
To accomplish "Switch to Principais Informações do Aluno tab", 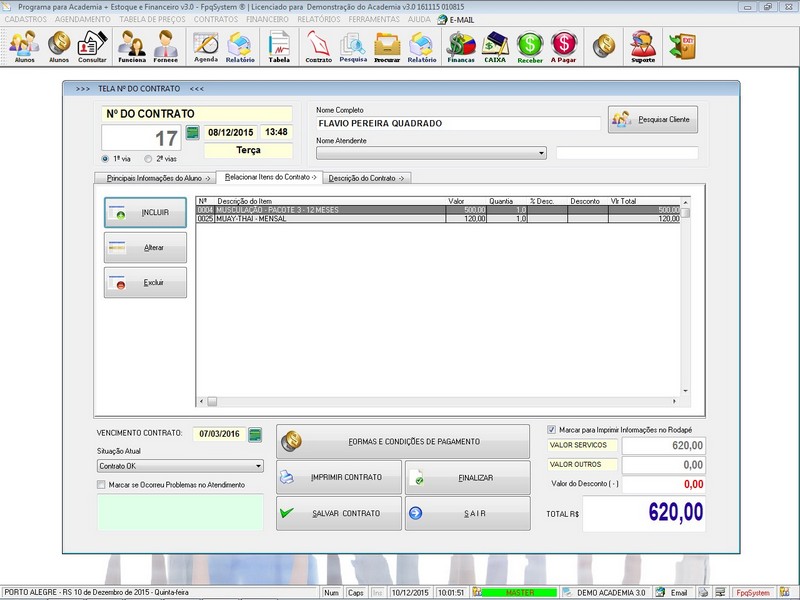I will tap(155, 178).
